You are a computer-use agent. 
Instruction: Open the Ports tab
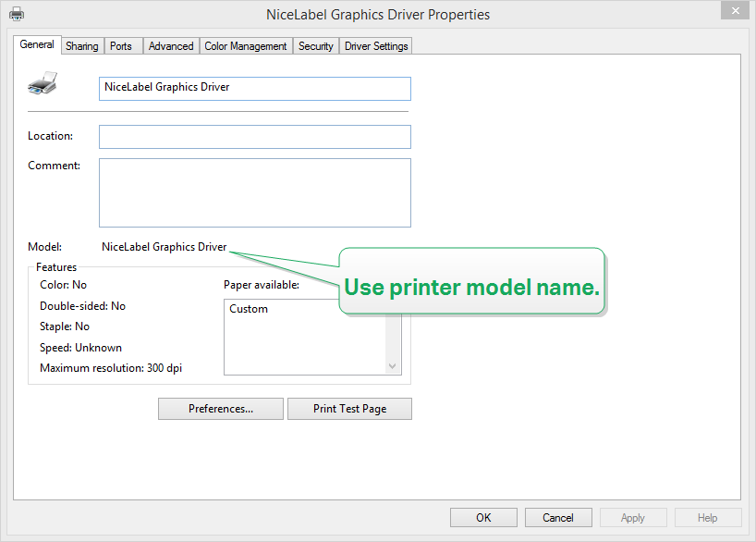(x=121, y=46)
